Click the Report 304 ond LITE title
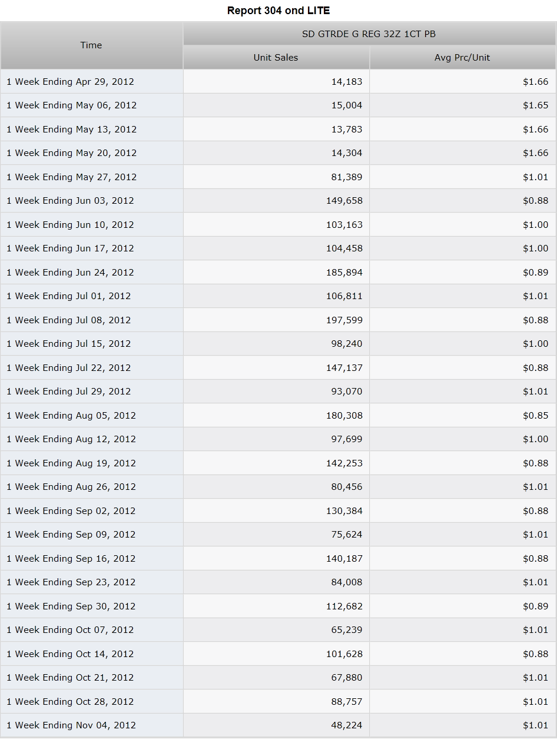The width and height of the screenshot is (557, 756). (x=278, y=11)
